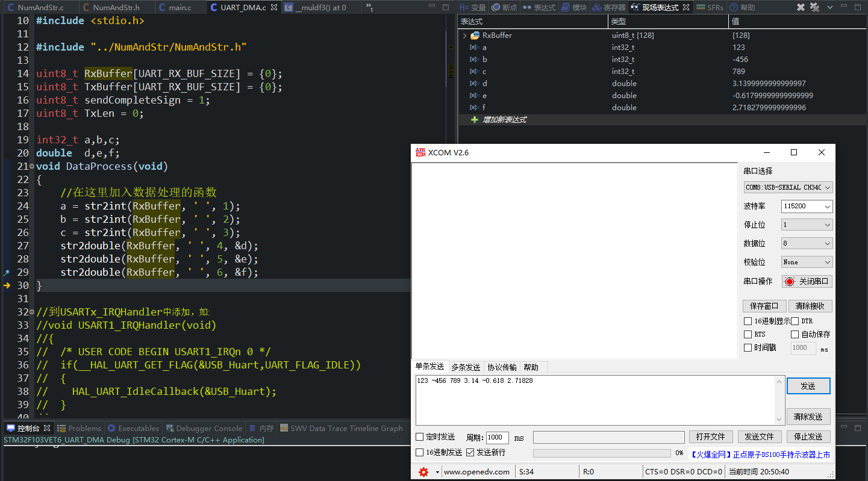Switch to 变量 variables tab
Screen dimensions: 868x481
click(x=472, y=8)
